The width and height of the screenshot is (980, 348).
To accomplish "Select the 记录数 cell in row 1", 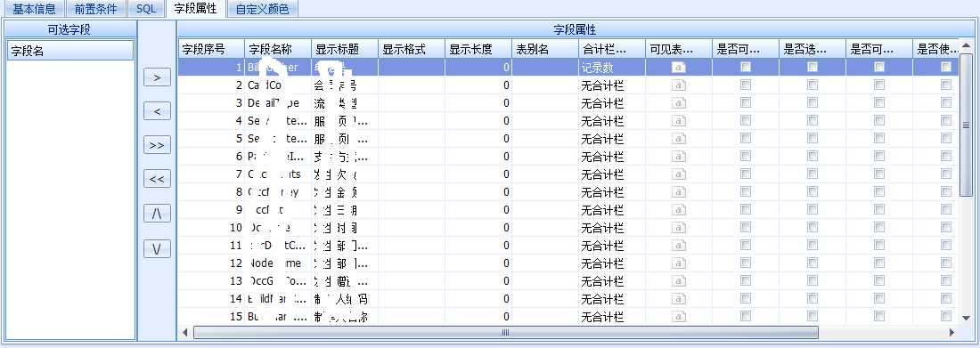I will [x=612, y=68].
